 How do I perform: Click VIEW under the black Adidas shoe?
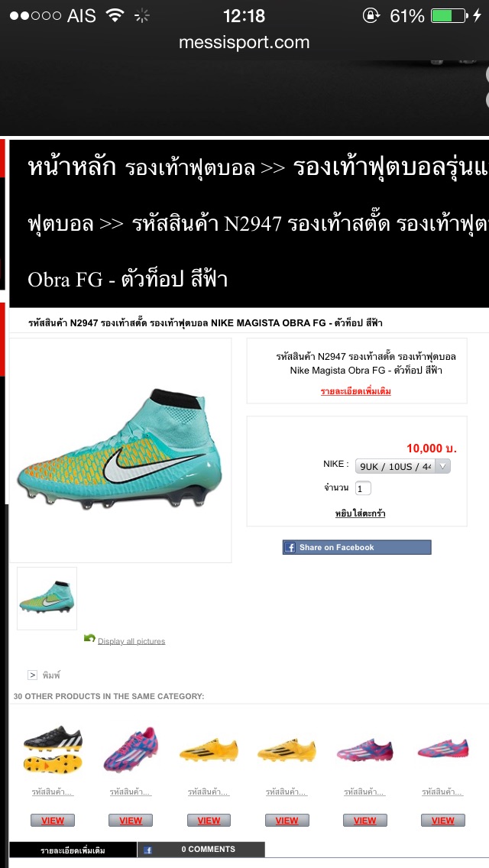coord(53,821)
